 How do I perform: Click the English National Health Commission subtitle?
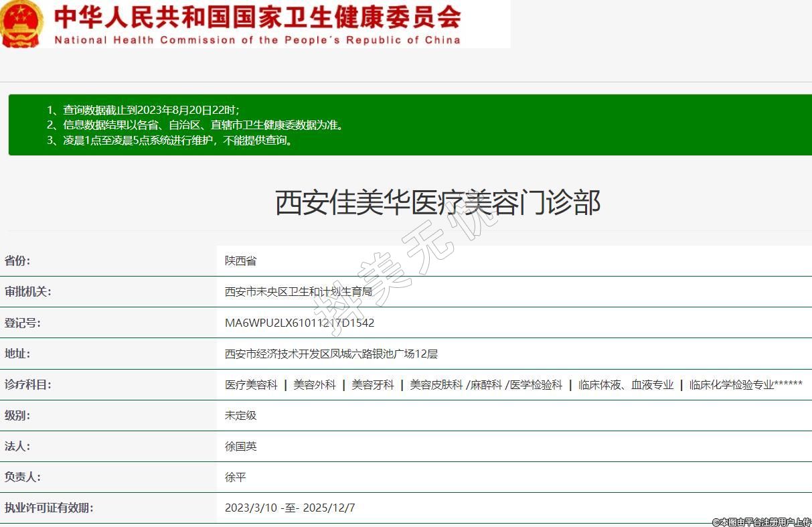257,40
